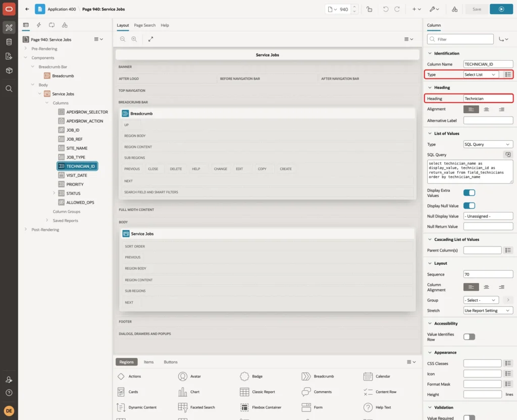Select the Dynamic Actions lightning tab
This screenshot has width=517, height=420.
38,25
